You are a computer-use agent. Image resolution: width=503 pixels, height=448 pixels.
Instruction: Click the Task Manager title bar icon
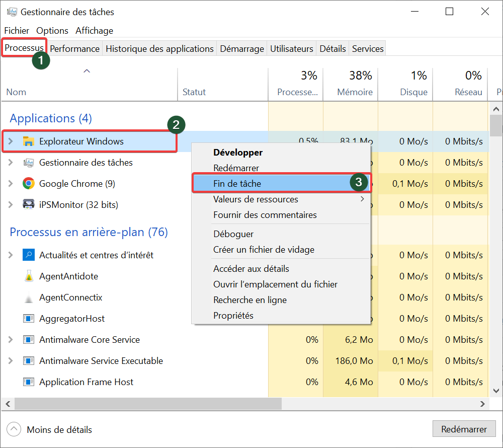point(12,12)
